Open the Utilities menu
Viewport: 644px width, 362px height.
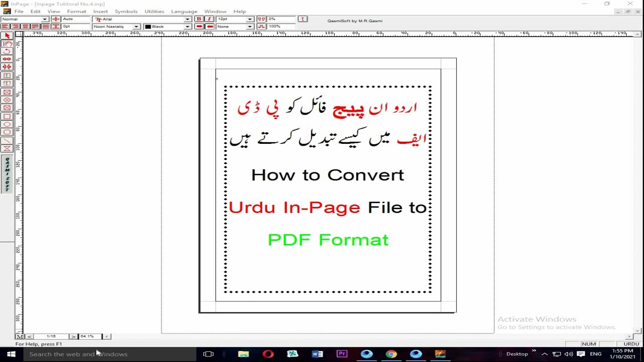154,11
